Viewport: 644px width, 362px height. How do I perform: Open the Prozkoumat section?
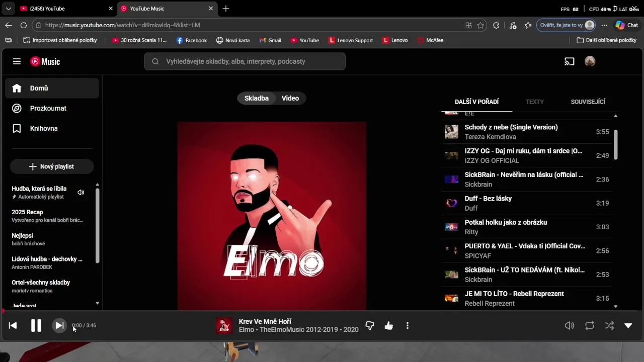[52, 108]
